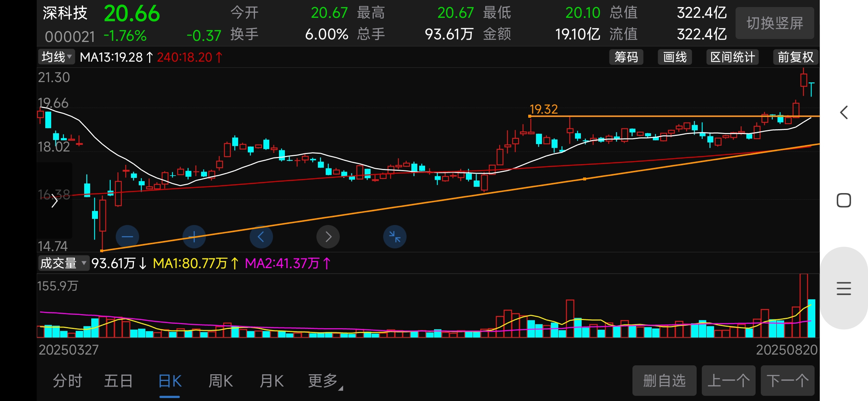This screenshot has height=401, width=868.
Task: Toggle 前复权 price adjustment
Action: (x=795, y=57)
